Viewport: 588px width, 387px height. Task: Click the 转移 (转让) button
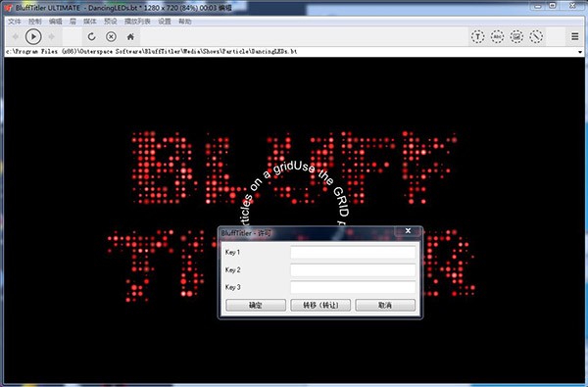coord(320,306)
